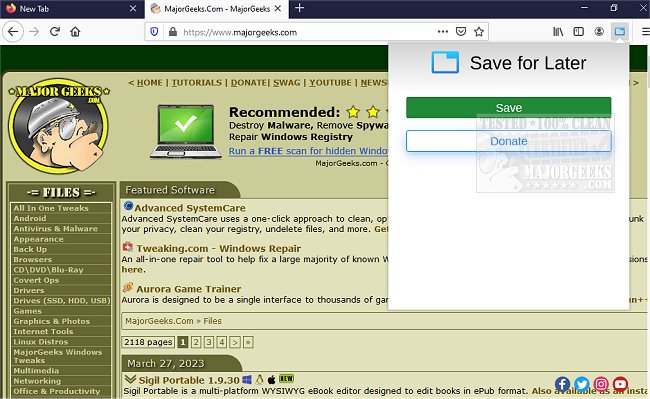Click Run a FREE scan link
This screenshot has width=650, height=399.
[308, 151]
